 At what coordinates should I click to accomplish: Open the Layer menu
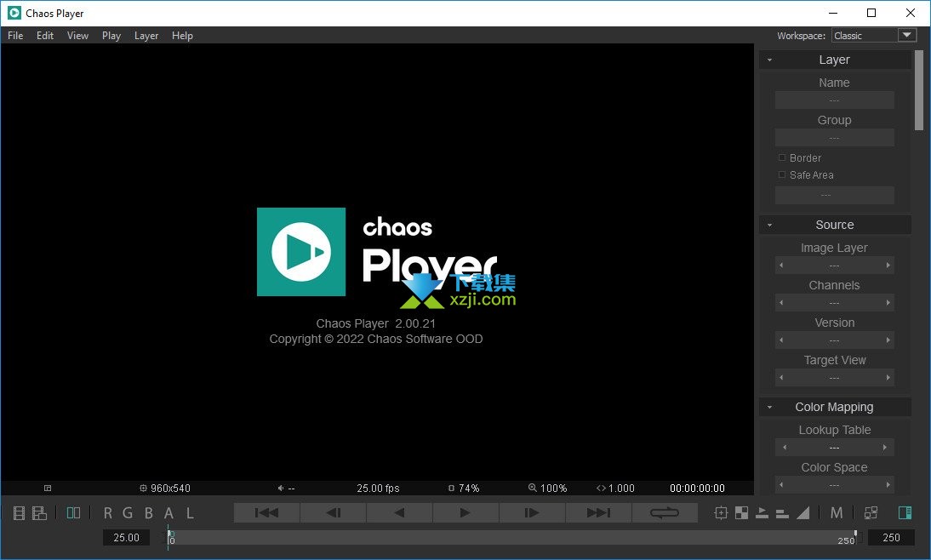coord(146,36)
